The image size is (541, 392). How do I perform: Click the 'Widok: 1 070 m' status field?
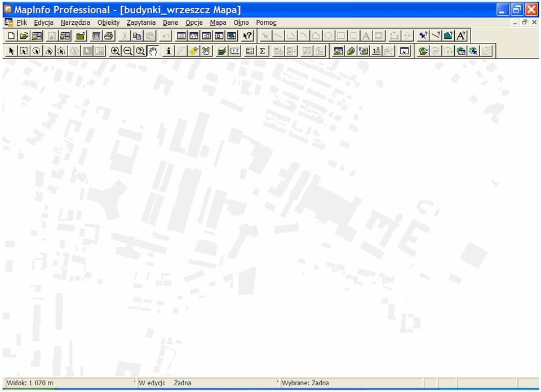point(70,382)
